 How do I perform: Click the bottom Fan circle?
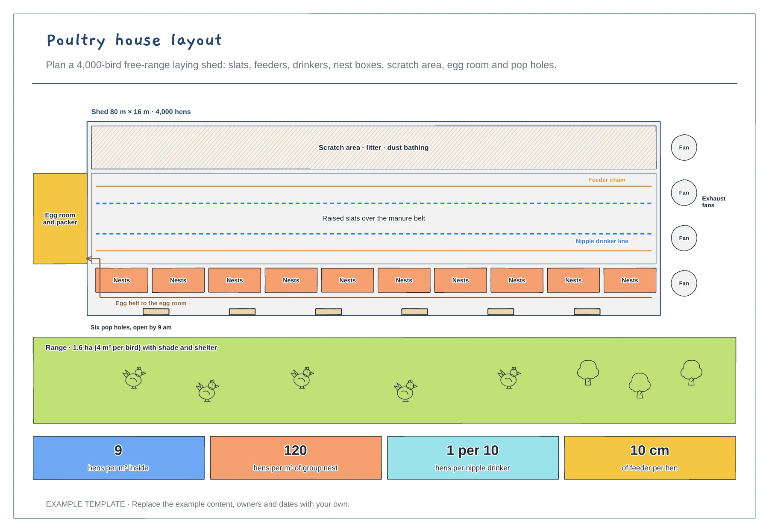click(684, 283)
